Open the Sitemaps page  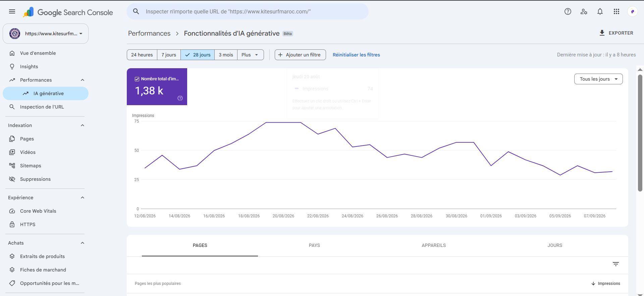[x=46, y=166]
